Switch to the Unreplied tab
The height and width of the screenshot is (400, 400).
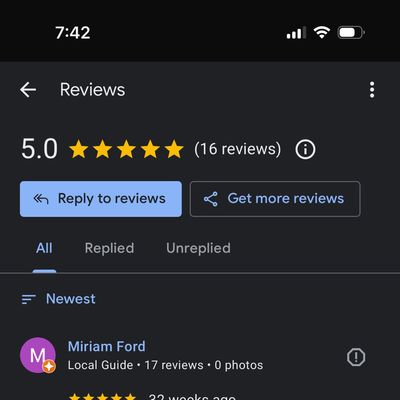pos(198,248)
